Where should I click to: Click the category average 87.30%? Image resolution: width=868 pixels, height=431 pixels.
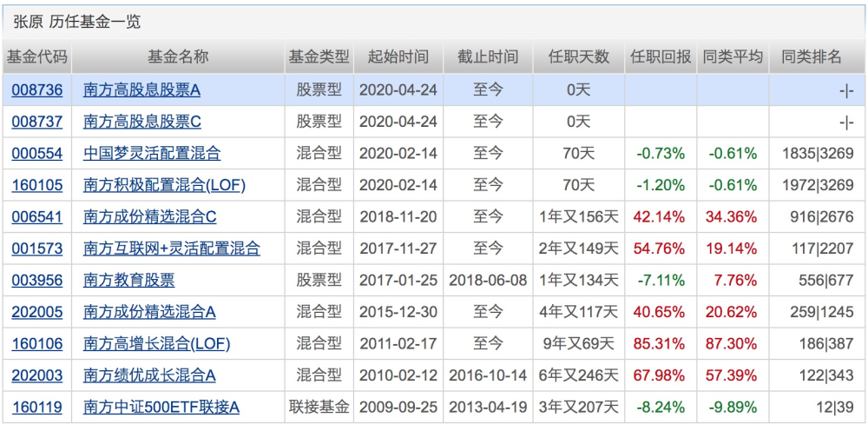[x=733, y=344]
